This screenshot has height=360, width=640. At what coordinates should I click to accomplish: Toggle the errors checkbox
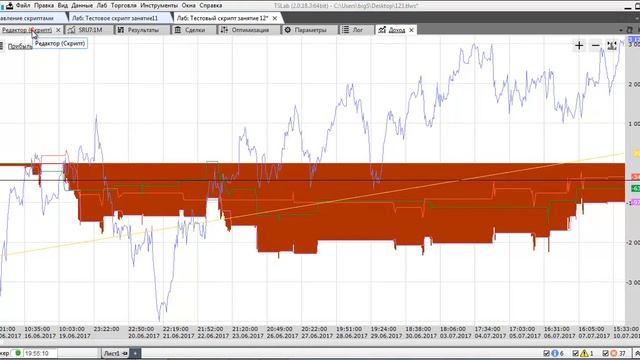tap(606, 353)
